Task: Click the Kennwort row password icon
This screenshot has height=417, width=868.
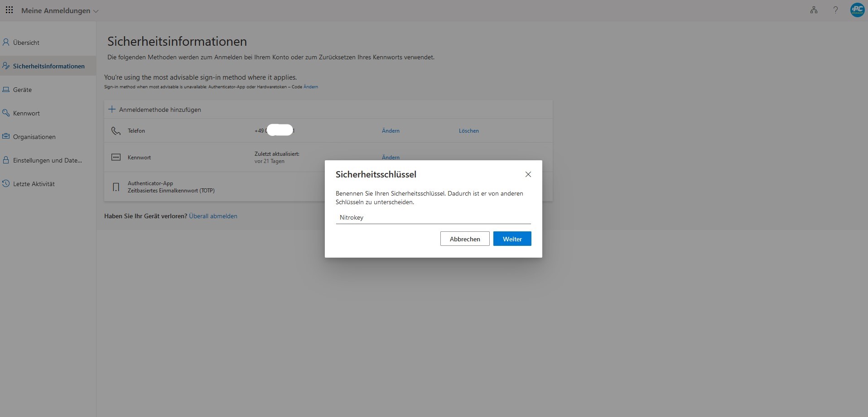Action: pos(116,157)
